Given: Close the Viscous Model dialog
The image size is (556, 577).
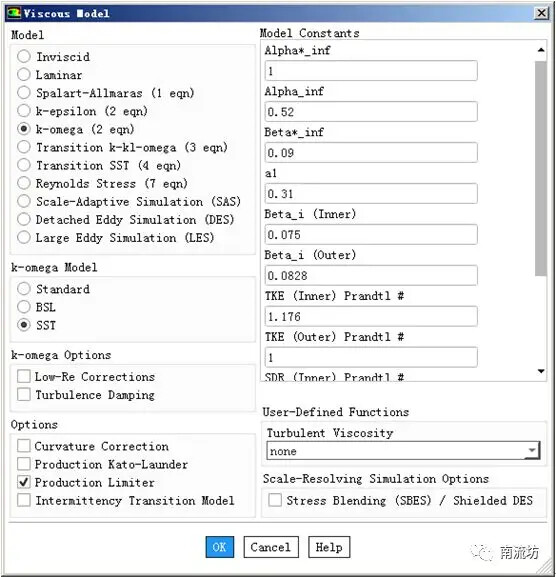Looking at the screenshot, I should (541, 13).
